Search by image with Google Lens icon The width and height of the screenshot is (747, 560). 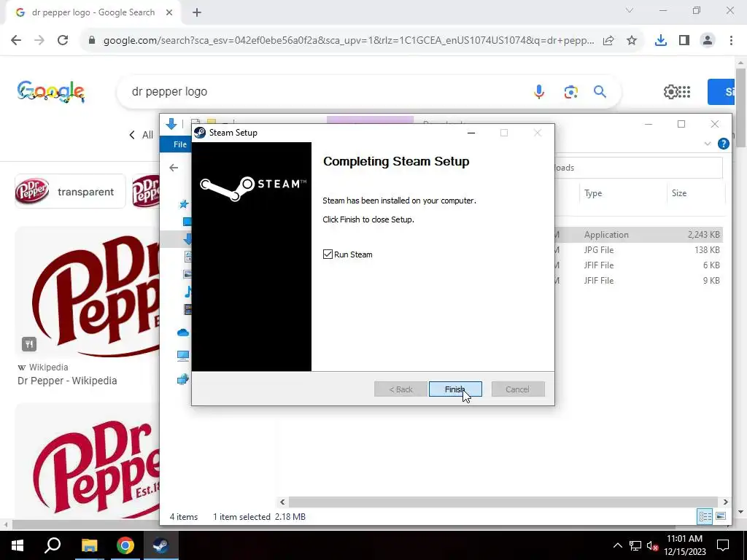[x=570, y=91]
